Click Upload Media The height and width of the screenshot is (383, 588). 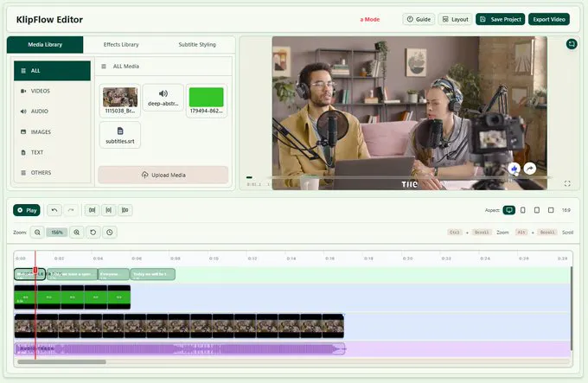click(163, 175)
